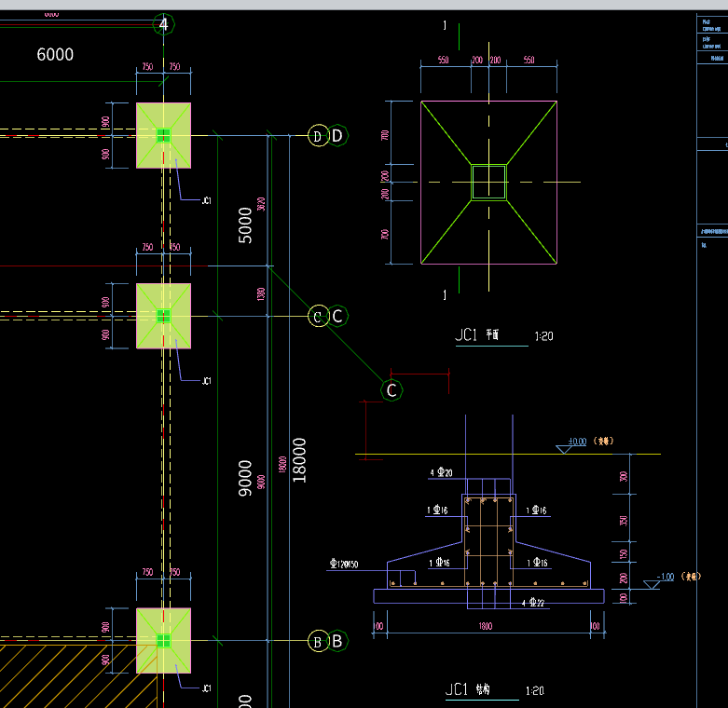
Task: Click the pink 350 vertical dimension in the section
Action: click(x=624, y=521)
